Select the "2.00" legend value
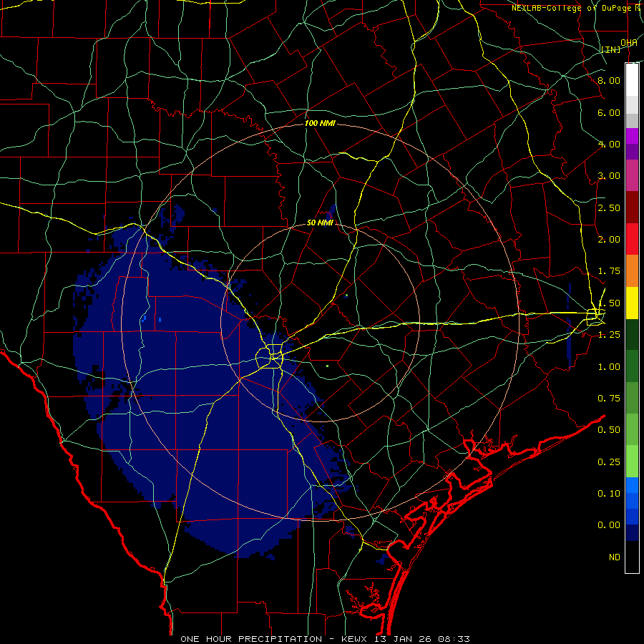Image resolution: width=644 pixels, height=644 pixels. coord(609,240)
